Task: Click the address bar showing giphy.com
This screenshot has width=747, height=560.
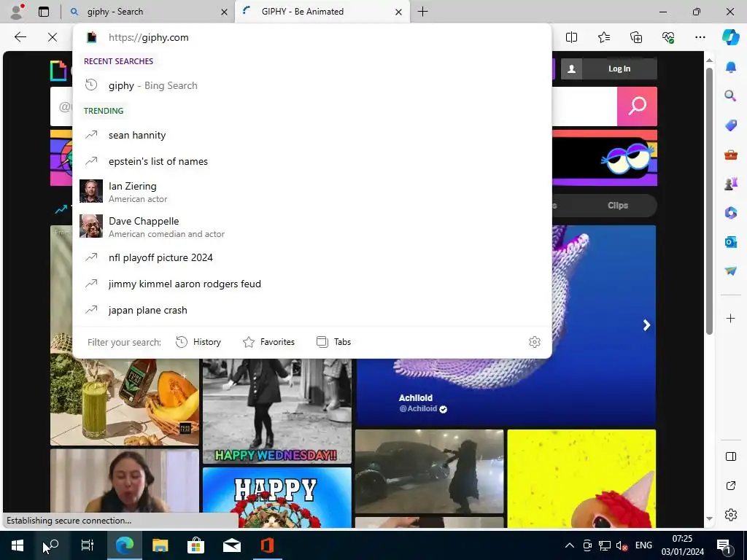Action: pos(312,37)
